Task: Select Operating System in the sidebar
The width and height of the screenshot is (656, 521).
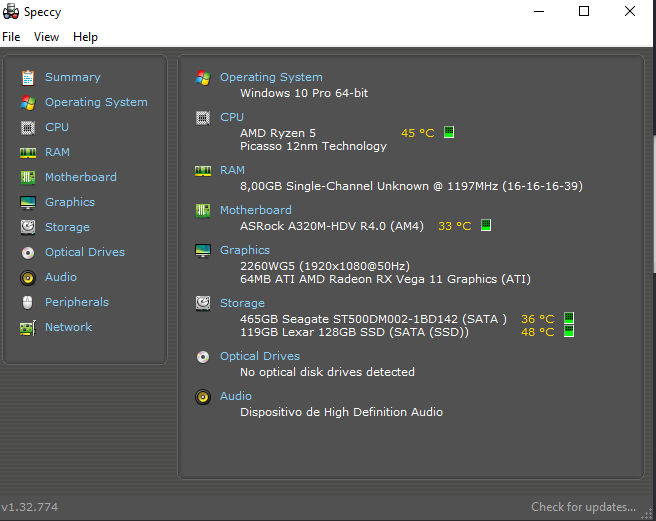Action: tap(96, 102)
